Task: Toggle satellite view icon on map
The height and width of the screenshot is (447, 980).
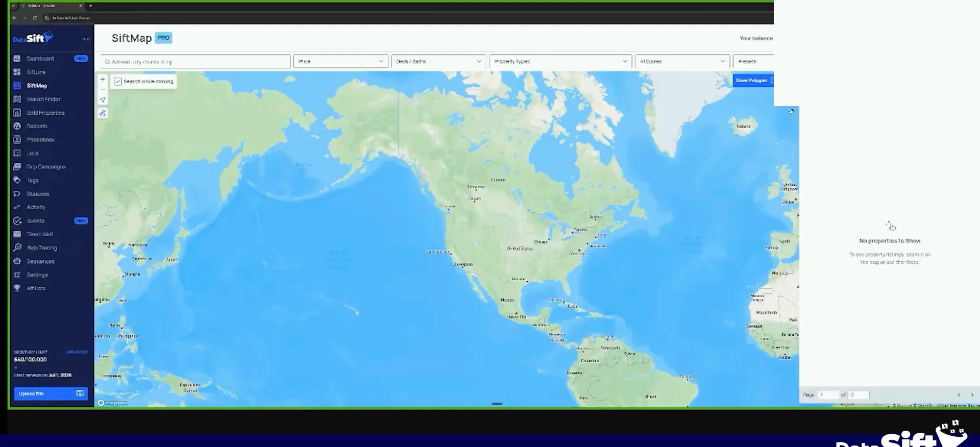Action: pos(103,113)
